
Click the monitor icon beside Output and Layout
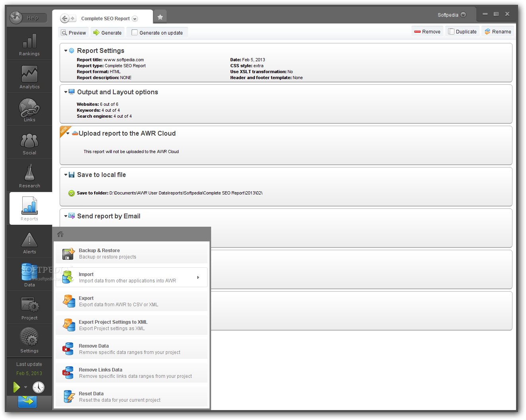tap(72, 92)
